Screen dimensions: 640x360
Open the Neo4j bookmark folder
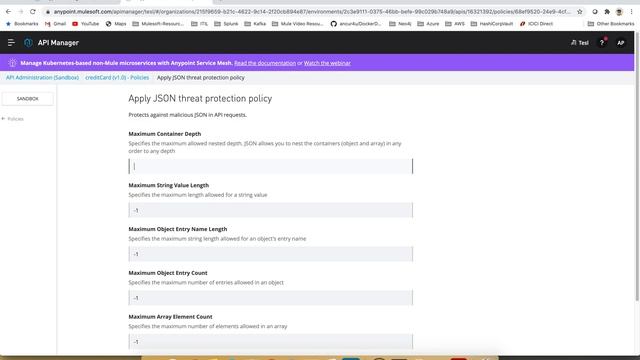coord(400,24)
